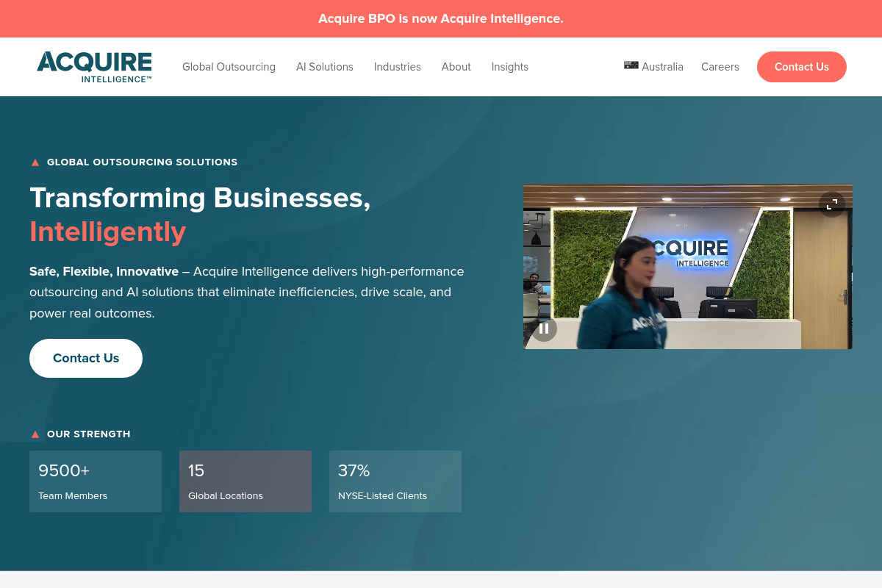Click the orange Contact Us button in header
Viewport: 882px width, 588px height.
pos(801,67)
